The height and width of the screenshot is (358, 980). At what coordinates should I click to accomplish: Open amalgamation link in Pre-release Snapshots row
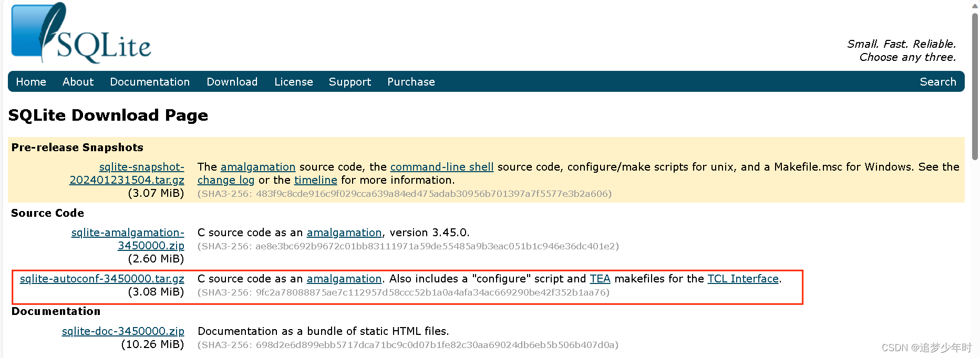(258, 167)
